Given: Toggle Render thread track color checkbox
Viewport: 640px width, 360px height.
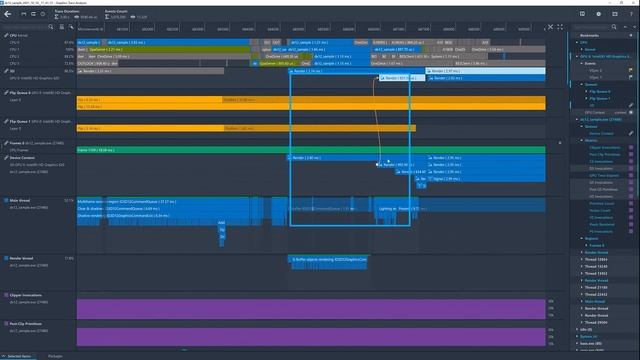Looking at the screenshot, I should pyautogui.click(x=6, y=258).
